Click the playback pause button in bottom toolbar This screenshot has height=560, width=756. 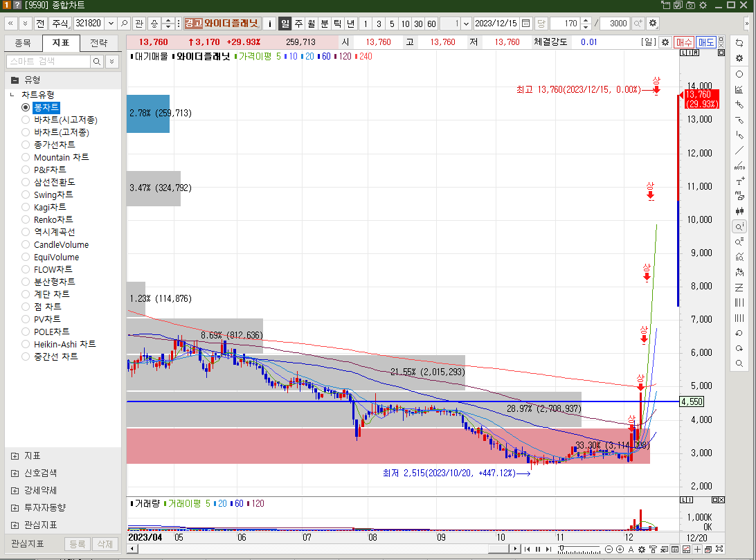coord(538,550)
